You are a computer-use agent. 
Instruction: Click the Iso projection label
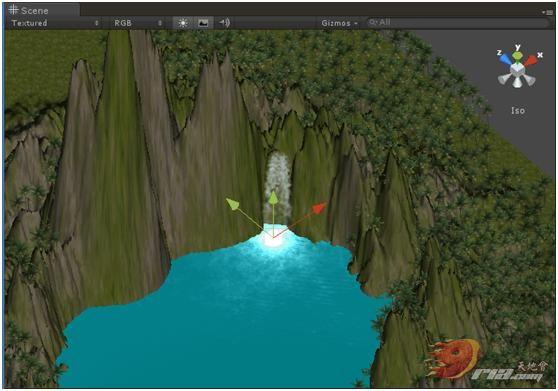[x=518, y=111]
